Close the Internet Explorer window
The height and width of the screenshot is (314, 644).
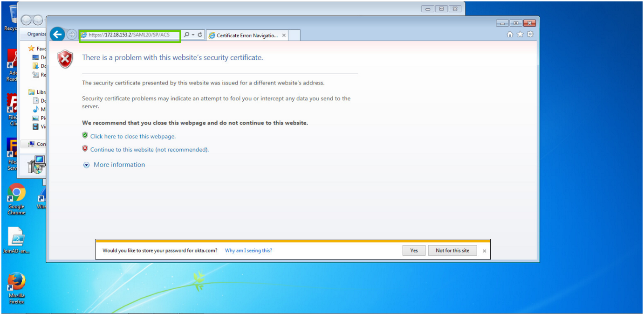point(529,23)
